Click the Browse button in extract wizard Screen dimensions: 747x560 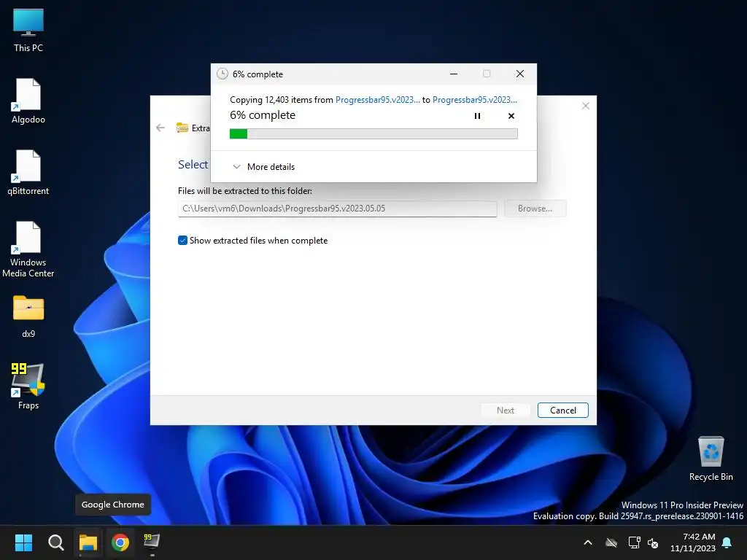tap(535, 209)
